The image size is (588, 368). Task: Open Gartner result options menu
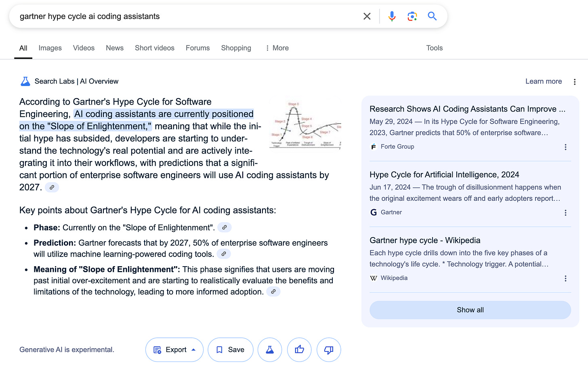point(565,213)
